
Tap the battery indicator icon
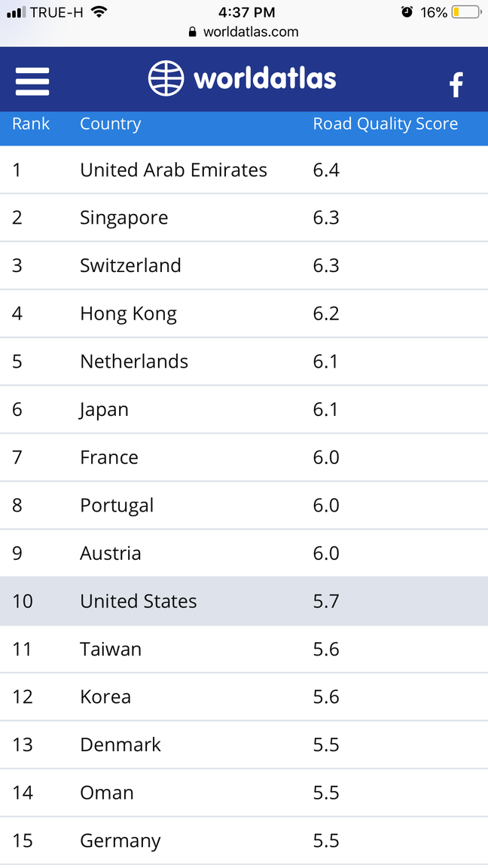click(466, 12)
